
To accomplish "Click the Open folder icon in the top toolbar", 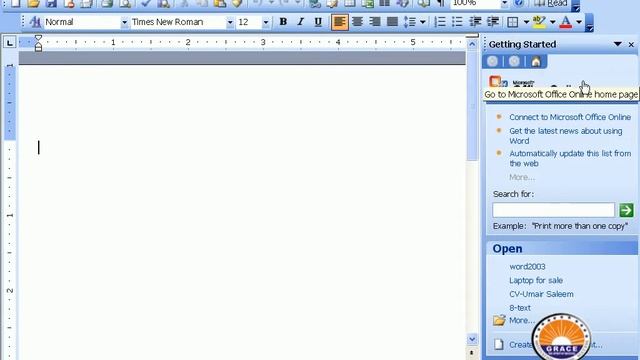I will coord(33,4).
